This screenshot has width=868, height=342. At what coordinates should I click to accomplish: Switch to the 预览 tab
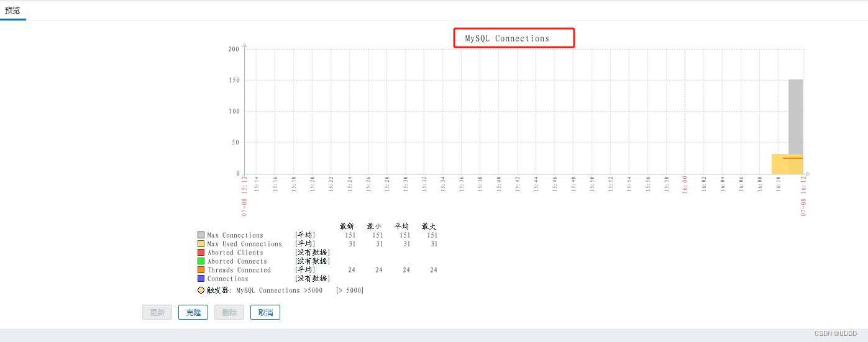click(12, 11)
